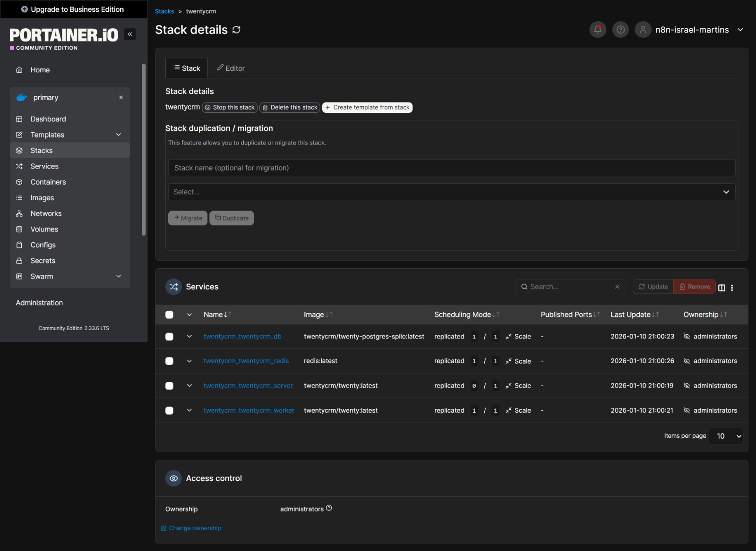Close the primary environment with X
Screen dimensions: 756x551
(x=121, y=98)
